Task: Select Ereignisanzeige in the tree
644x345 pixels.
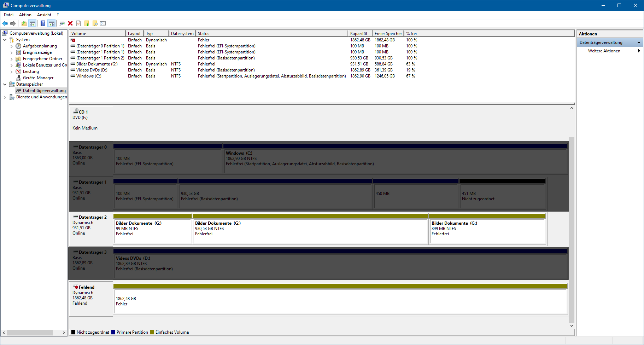Action: (x=37, y=52)
